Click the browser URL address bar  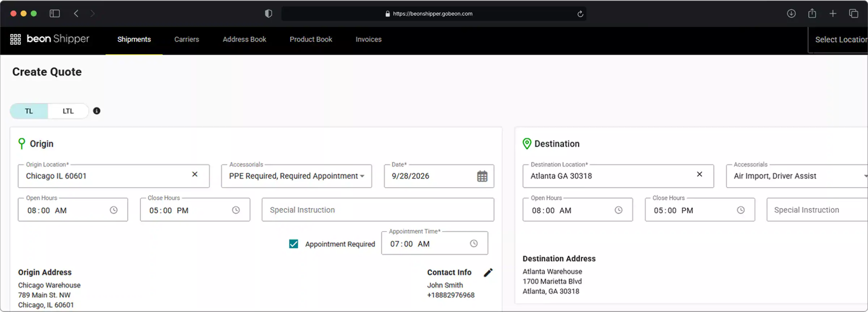(x=434, y=14)
